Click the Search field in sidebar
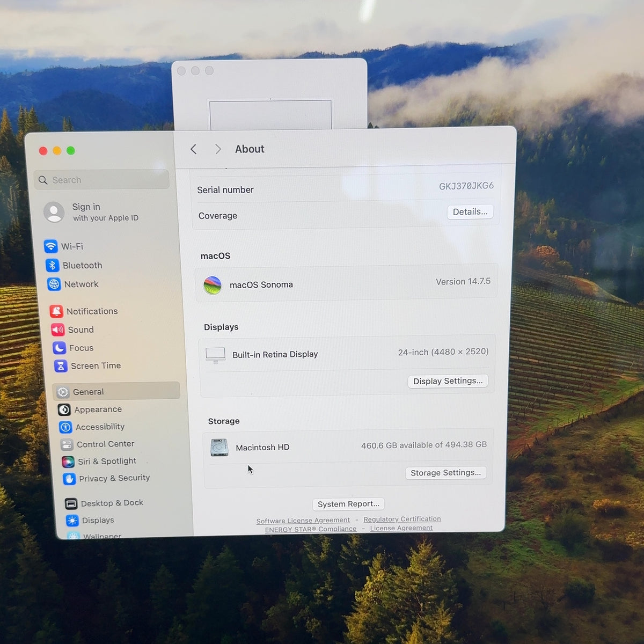Screen dimensions: 644x644 tap(102, 180)
